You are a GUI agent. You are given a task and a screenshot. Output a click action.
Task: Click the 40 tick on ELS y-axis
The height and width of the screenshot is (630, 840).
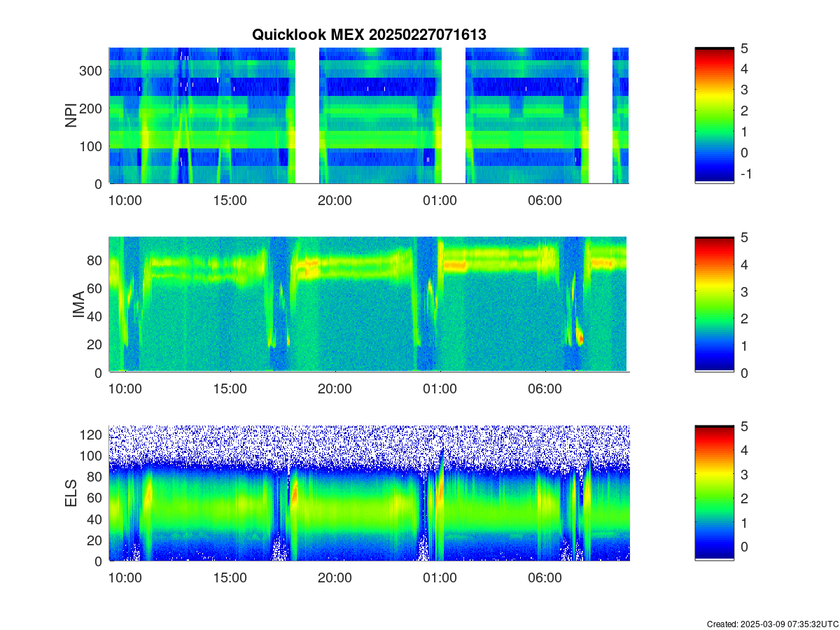[96, 519]
